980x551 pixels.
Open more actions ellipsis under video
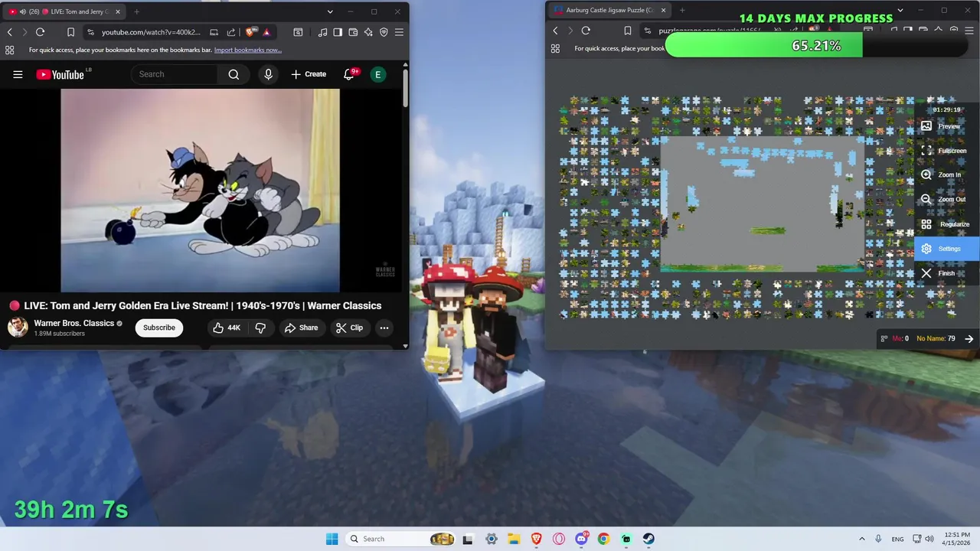384,328
